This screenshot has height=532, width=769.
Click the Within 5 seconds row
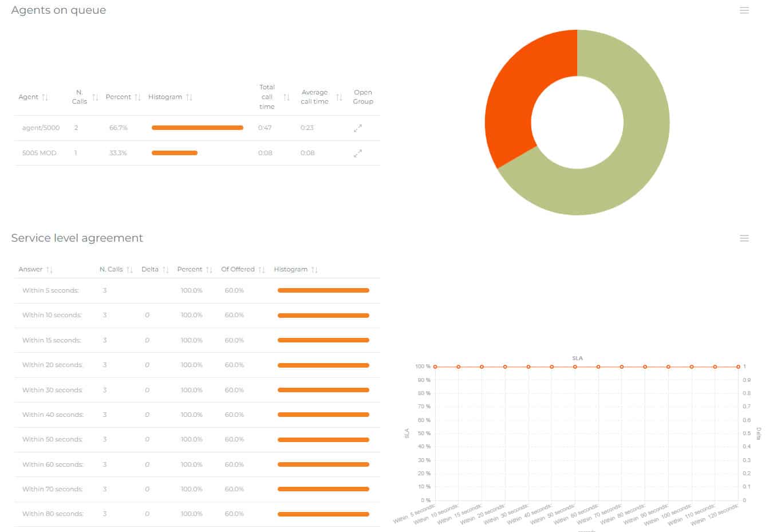coord(50,291)
